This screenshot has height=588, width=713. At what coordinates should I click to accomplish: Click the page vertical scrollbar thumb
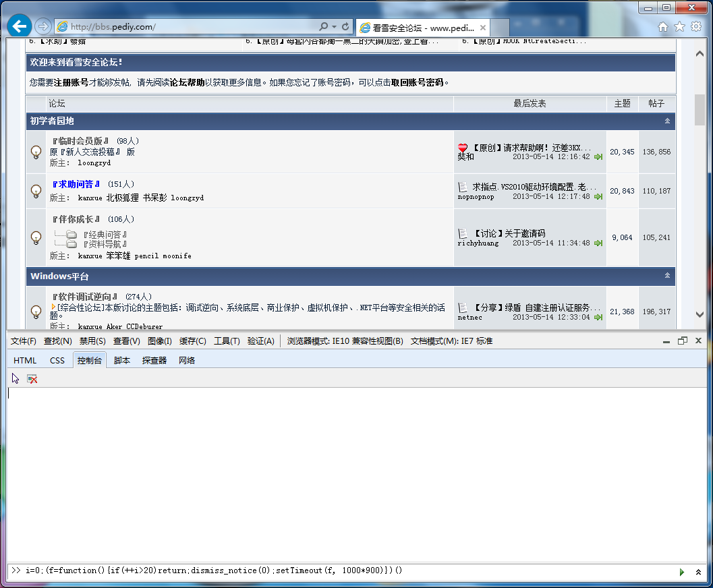(x=700, y=109)
